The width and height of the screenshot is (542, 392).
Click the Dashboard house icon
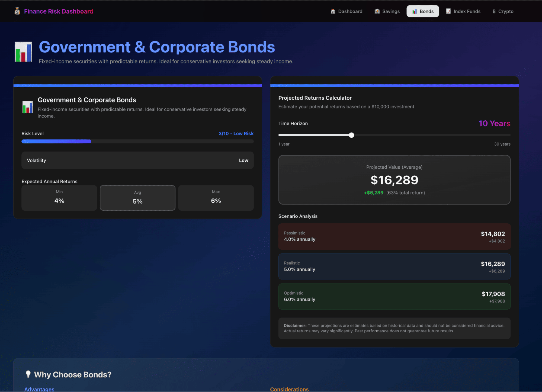pos(333,11)
